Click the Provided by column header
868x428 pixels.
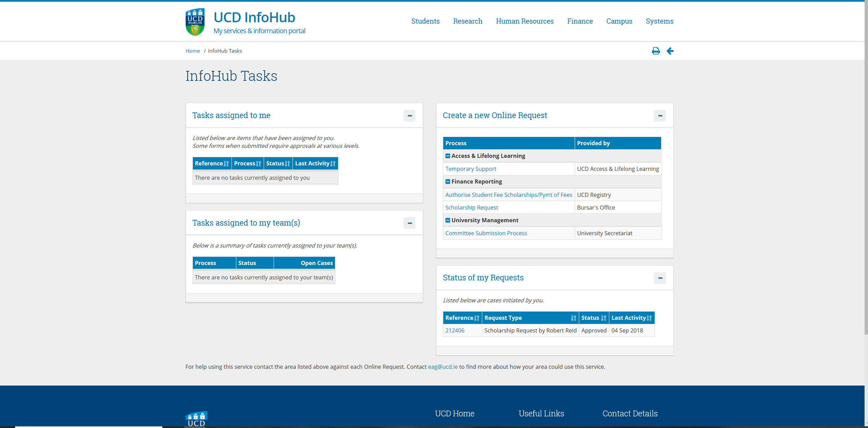tap(618, 143)
